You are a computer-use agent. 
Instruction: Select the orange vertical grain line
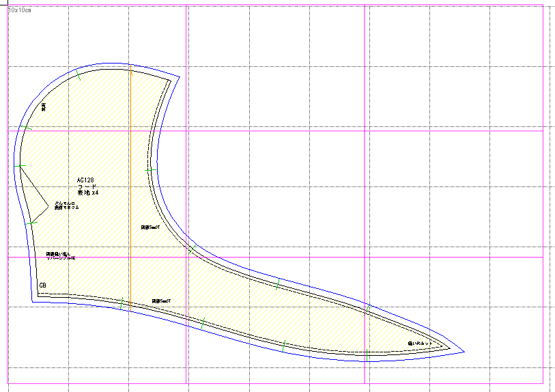pyautogui.click(x=130, y=188)
